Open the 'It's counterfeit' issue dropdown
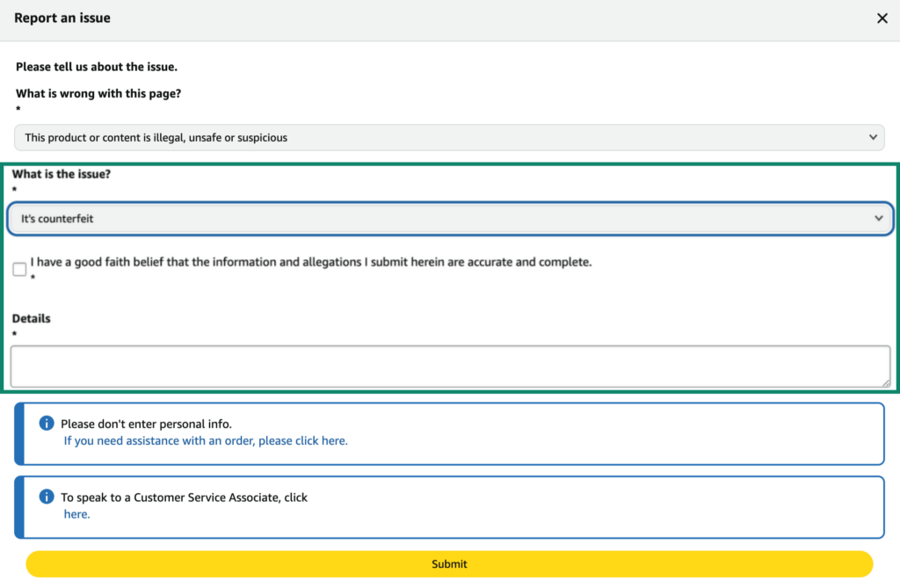 [448, 219]
